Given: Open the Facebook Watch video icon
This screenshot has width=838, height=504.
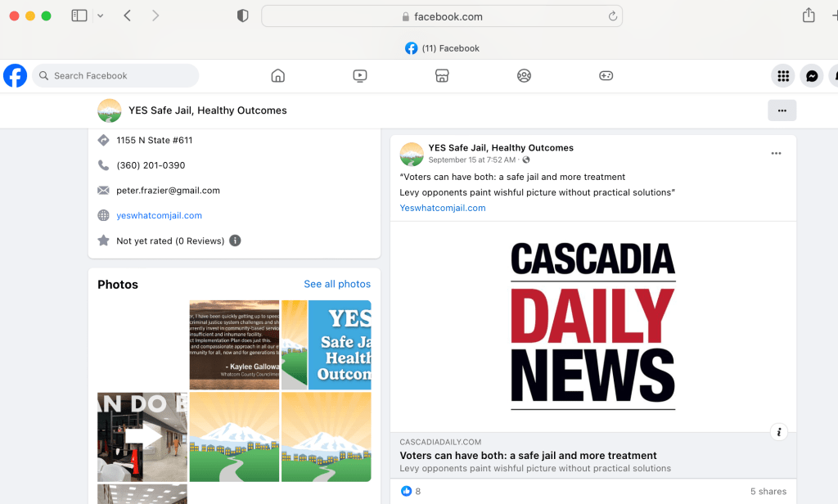Looking at the screenshot, I should [360, 76].
